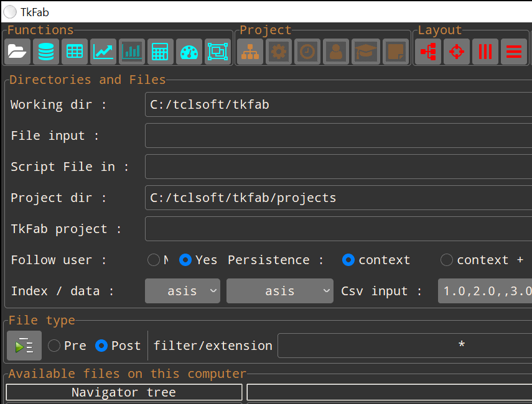Select the Pre file type option
Screen dimensions: 532x404
pyautogui.click(x=54, y=346)
